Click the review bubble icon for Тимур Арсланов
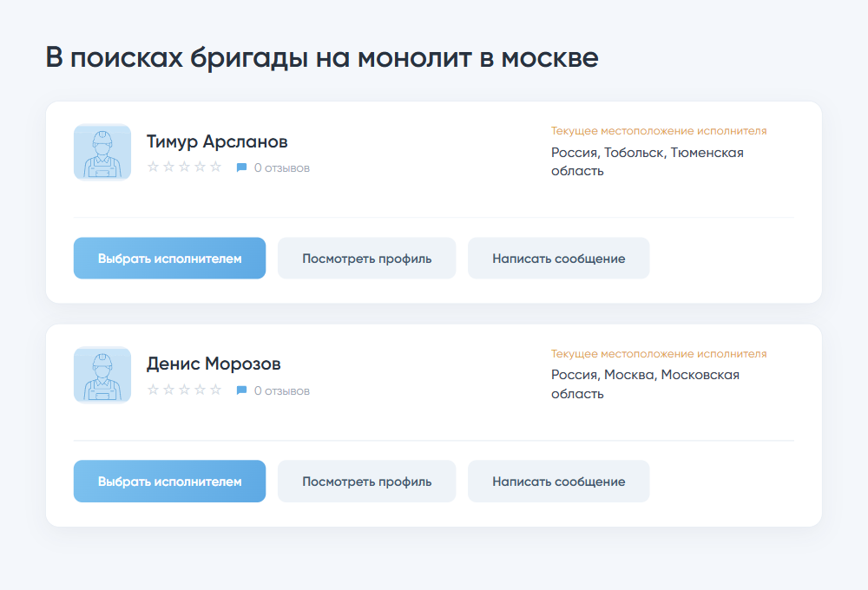The height and width of the screenshot is (590, 868). (x=241, y=167)
